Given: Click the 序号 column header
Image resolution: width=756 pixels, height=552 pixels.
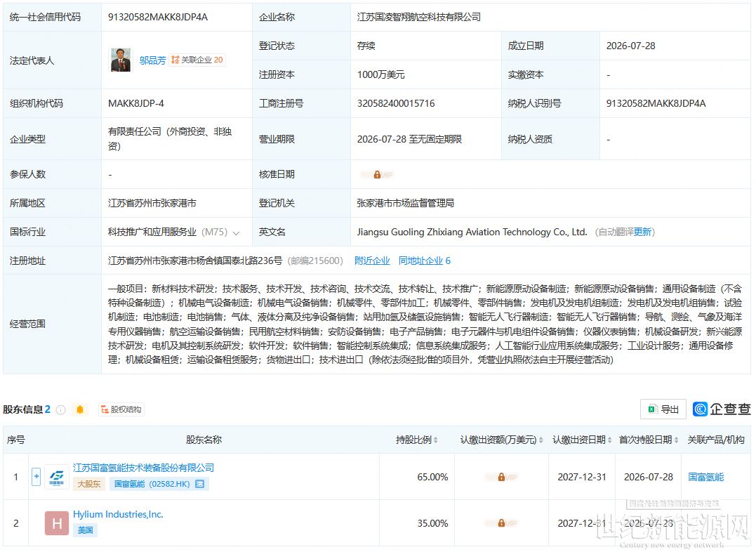Looking at the screenshot, I should click(16, 440).
